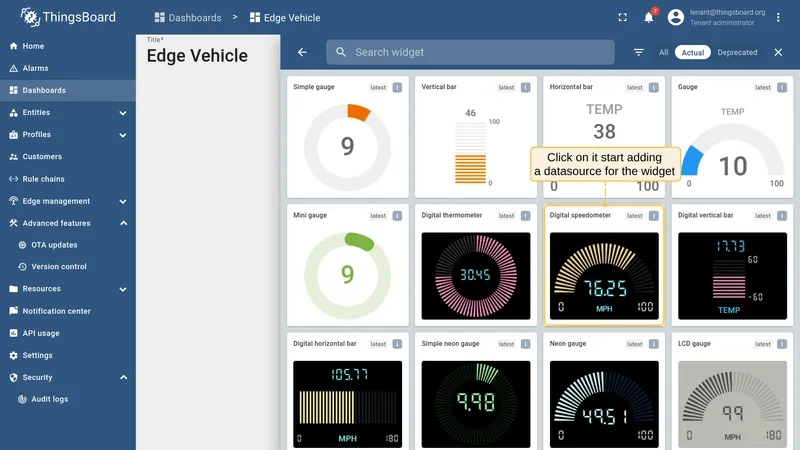Select the Digital vertical bar widget

(x=732, y=265)
